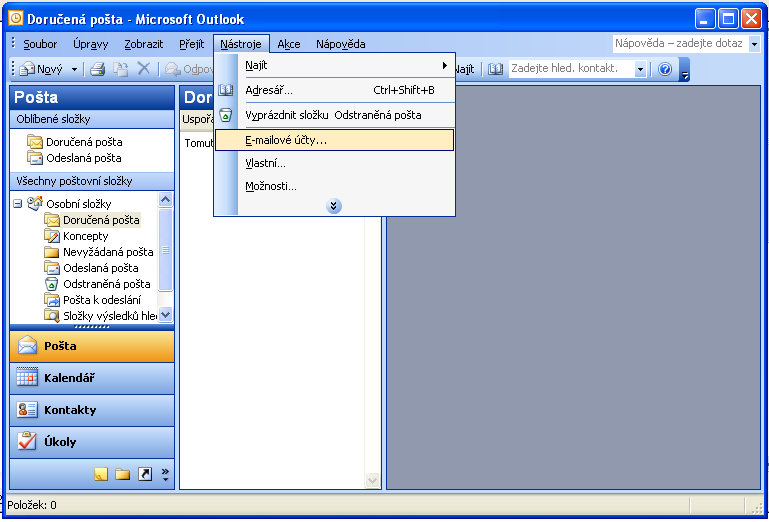The image size is (769, 522).
Task: Click the Položek: 0 status bar text
Action: coord(32,505)
